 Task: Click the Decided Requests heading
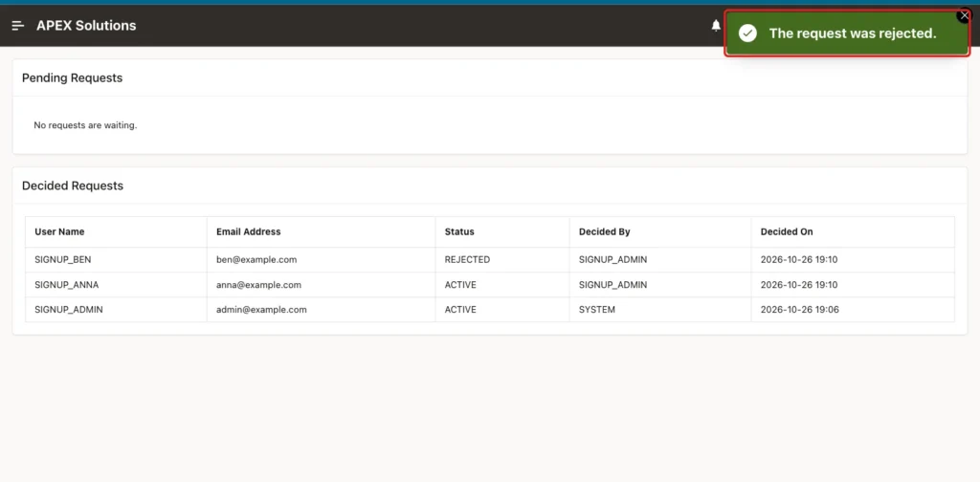(73, 186)
